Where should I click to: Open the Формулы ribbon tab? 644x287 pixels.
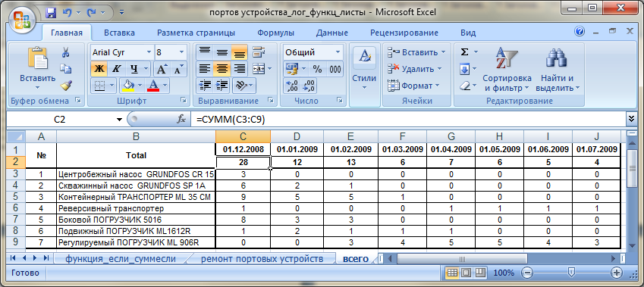click(275, 33)
